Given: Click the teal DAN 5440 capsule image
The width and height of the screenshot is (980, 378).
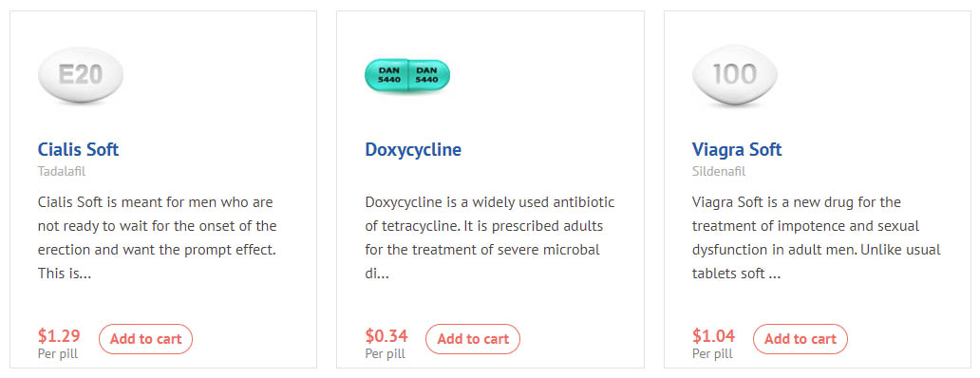Looking at the screenshot, I should [x=407, y=76].
